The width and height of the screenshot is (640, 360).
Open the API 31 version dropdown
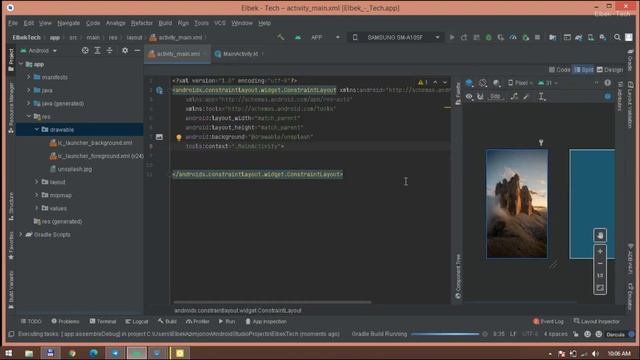coord(547,83)
